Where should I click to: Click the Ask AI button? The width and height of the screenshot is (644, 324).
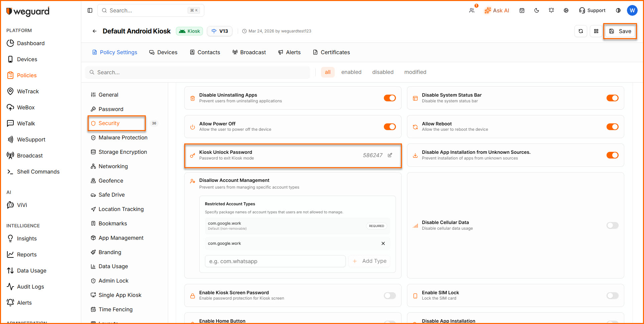point(497,10)
